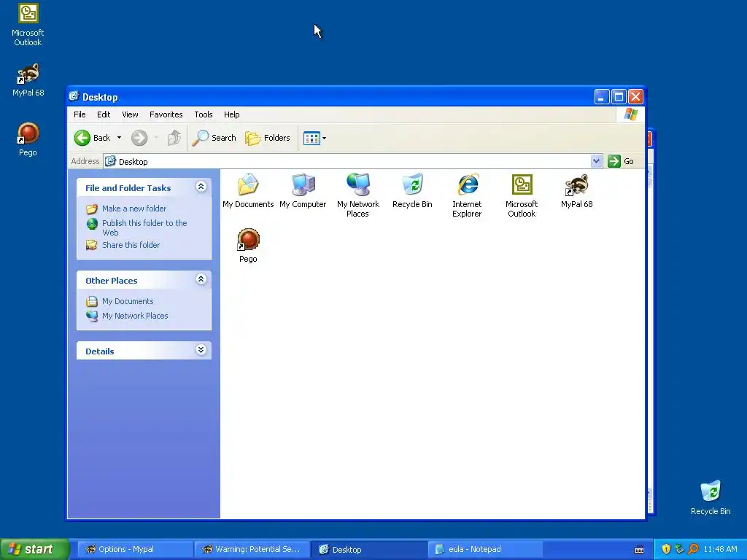Switch to eula - Notepad taskbar button
The width and height of the screenshot is (747, 560).
(x=486, y=550)
